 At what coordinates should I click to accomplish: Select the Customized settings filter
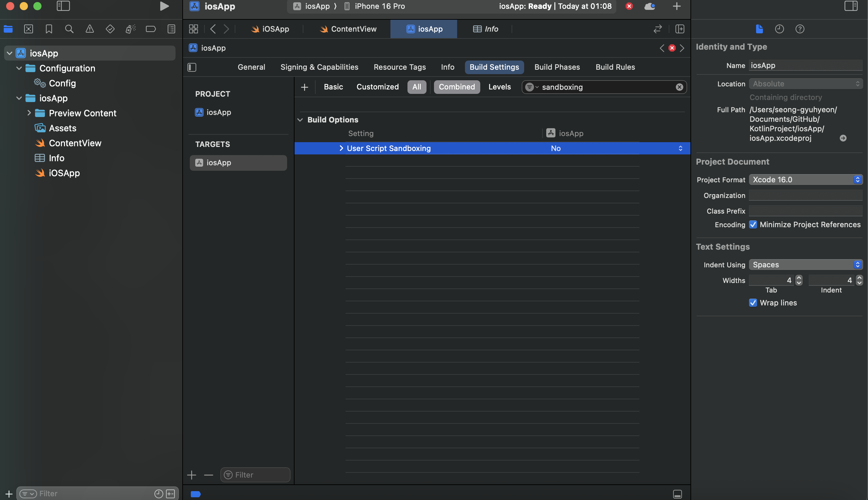coord(377,87)
